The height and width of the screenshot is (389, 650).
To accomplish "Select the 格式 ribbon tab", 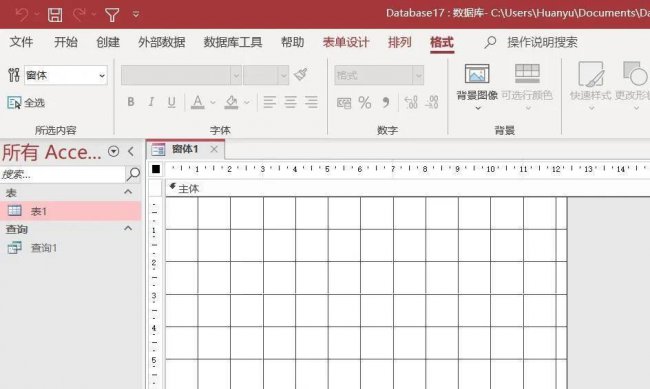I will (442, 42).
